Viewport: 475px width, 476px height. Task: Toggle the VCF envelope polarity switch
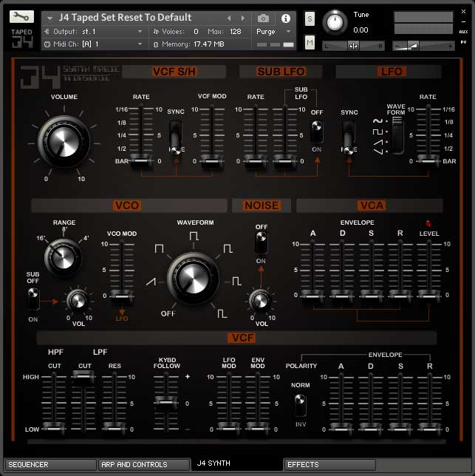[x=300, y=405]
